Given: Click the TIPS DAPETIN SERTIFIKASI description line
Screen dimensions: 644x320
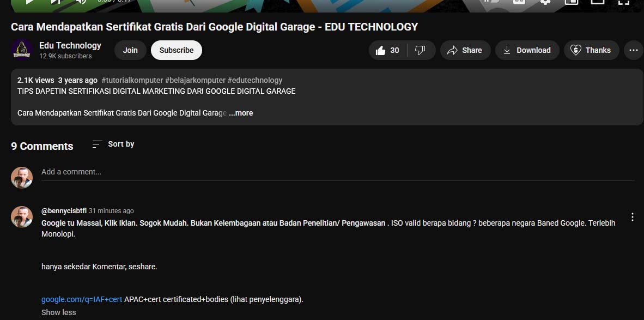Looking at the screenshot, I should (x=156, y=91).
